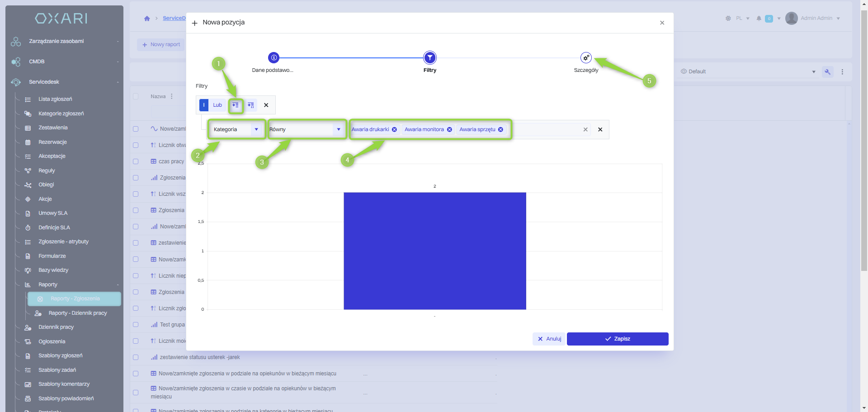868x412 pixels.
Task: Click the add filter group icon
Action: pyautogui.click(x=251, y=105)
